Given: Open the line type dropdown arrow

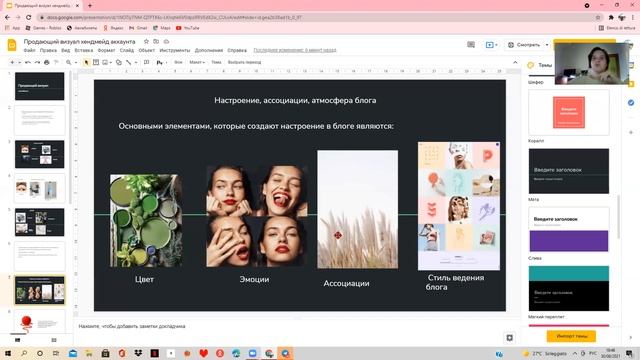Looking at the screenshot, I should 136,62.
